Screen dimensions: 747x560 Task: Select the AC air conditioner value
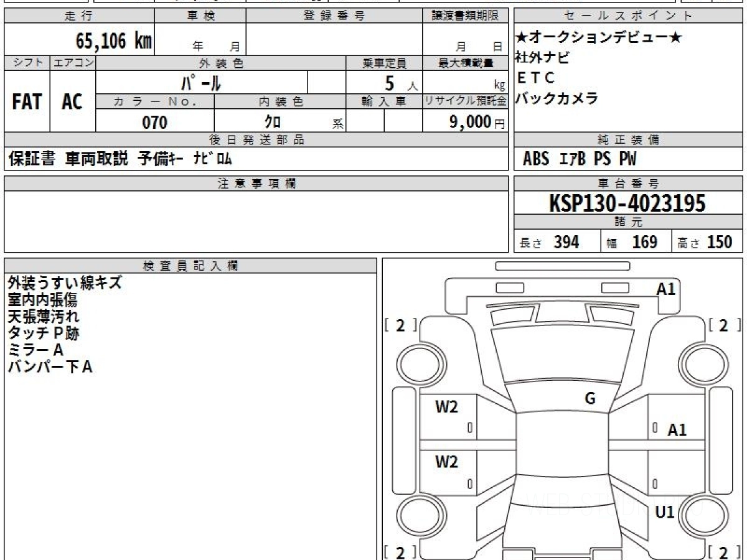[72, 101]
